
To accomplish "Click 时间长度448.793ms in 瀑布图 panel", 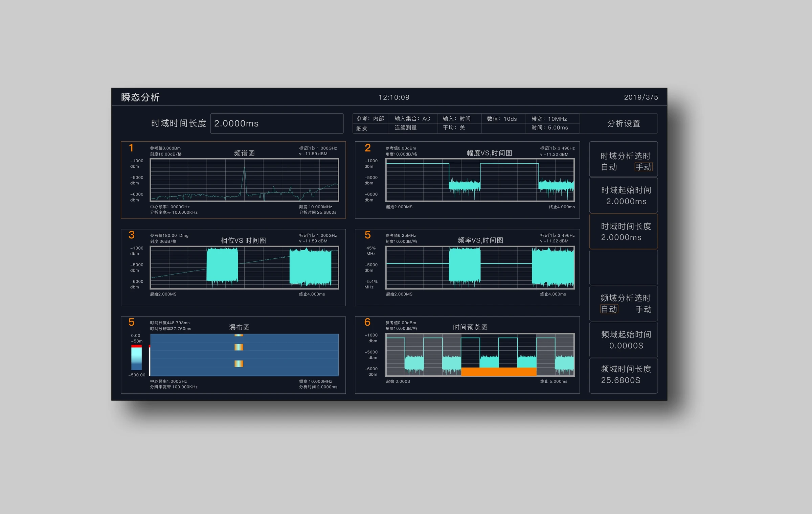I will pos(170,323).
